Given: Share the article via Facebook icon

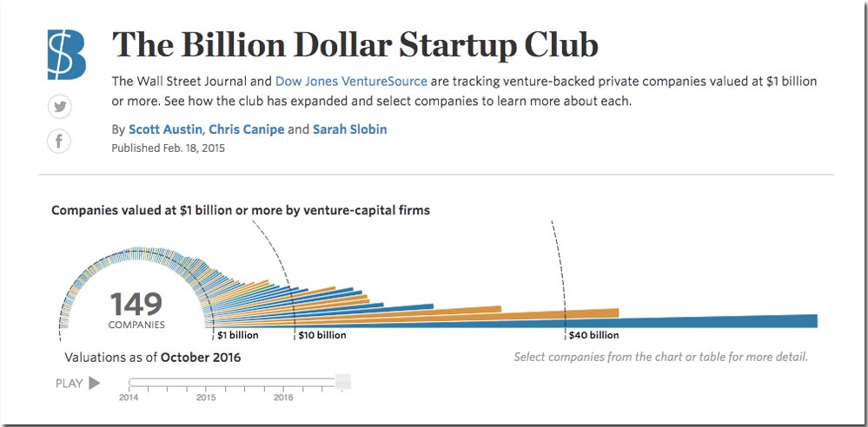Looking at the screenshot, I should pyautogui.click(x=59, y=141).
